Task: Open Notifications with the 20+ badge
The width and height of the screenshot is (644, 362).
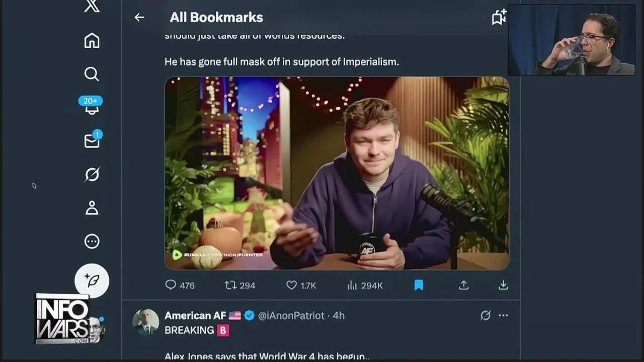Action: pos(91,106)
